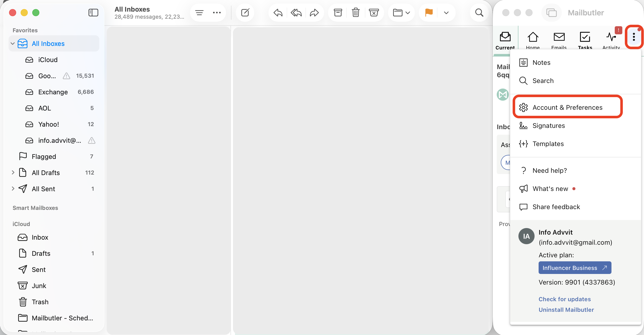Screen dimensions: 644x335
Task: Open All Sent mailbox
Action: click(54, 189)
